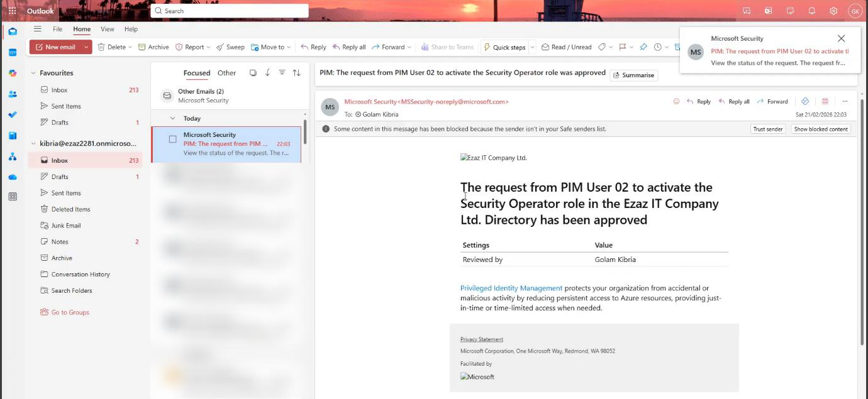Click the reading pane vertical scrollbar
Viewport: 868px width, 399px height.
tap(862, 221)
